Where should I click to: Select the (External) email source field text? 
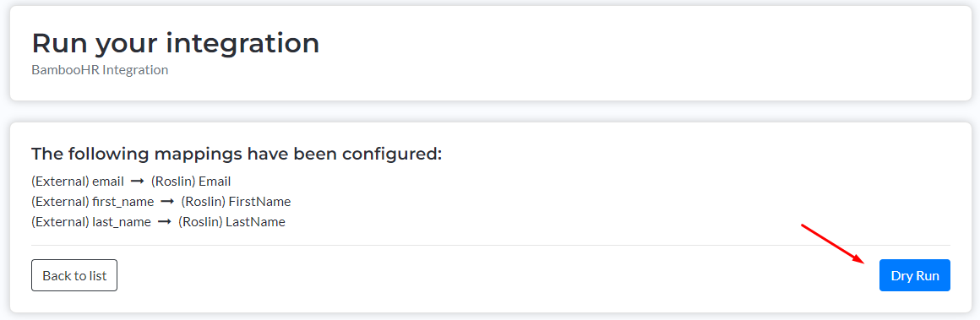[78, 182]
